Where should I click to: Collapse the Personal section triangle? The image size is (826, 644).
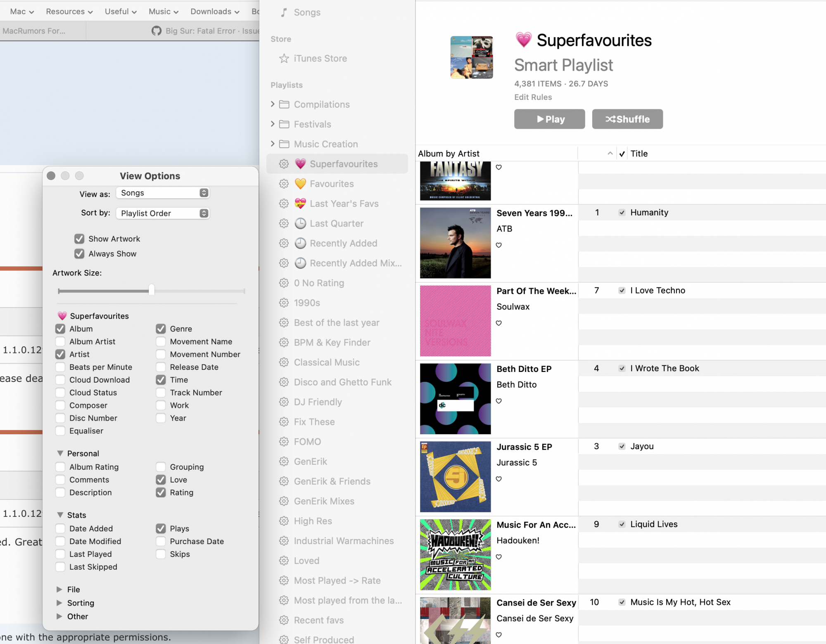point(60,454)
